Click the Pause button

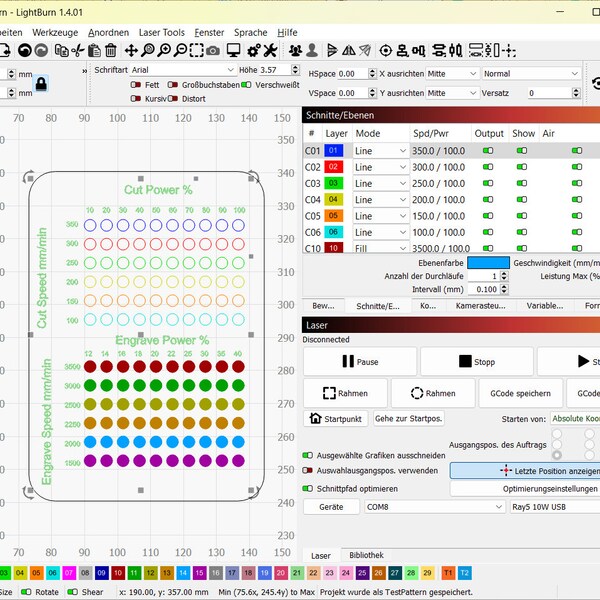pyautogui.click(x=360, y=361)
